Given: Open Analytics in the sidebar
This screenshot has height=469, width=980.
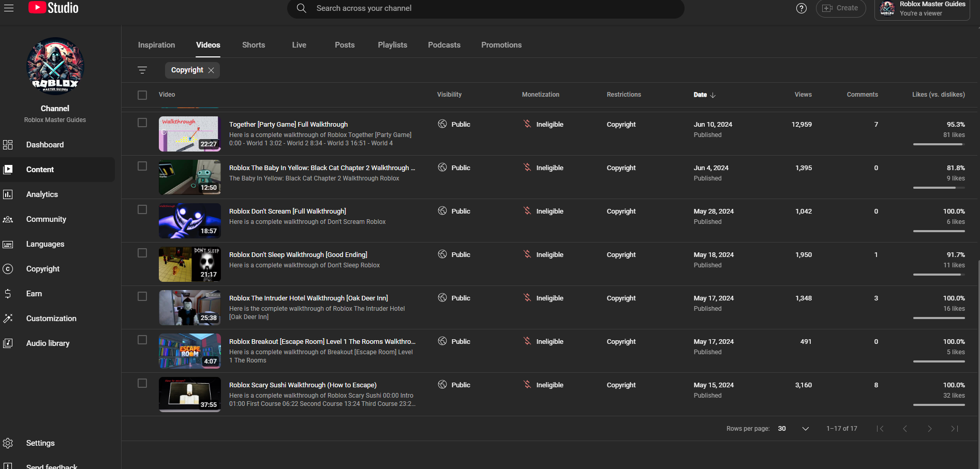Looking at the screenshot, I should 57,194.
